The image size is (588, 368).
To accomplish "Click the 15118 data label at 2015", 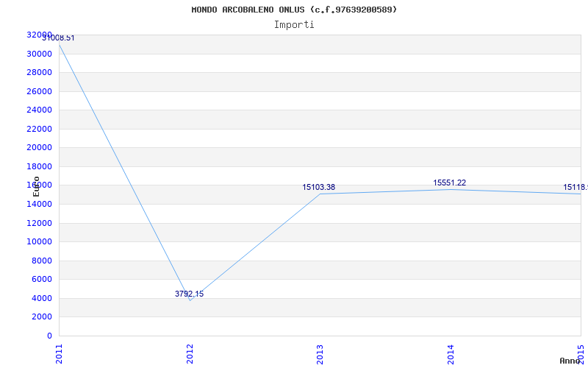I will click(576, 188).
